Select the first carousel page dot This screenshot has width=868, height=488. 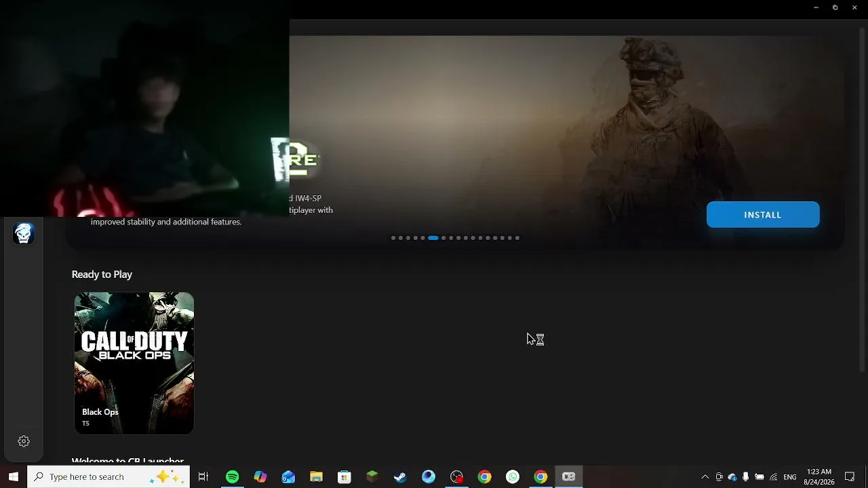tap(393, 238)
